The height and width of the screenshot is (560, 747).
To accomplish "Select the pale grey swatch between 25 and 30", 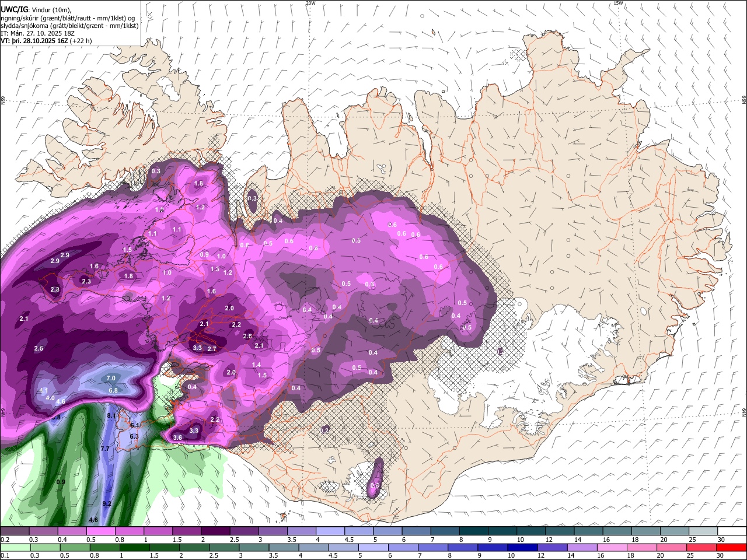I will click(703, 531).
